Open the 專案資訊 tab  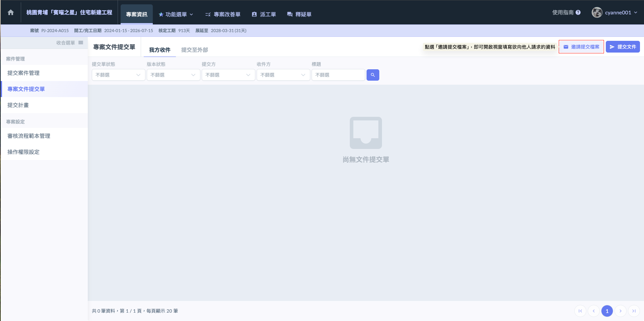[137, 14]
